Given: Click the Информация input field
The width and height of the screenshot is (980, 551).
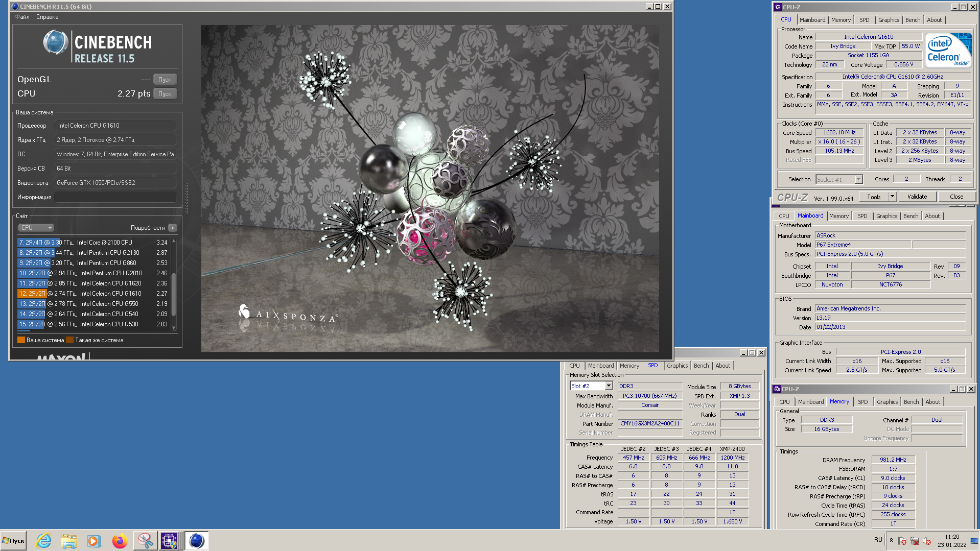Looking at the screenshot, I should (116, 197).
